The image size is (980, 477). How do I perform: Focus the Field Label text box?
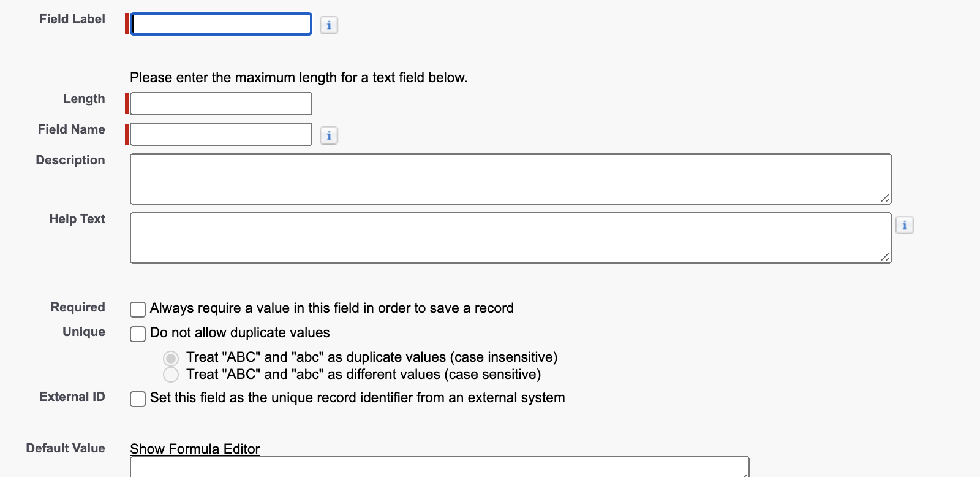221,25
